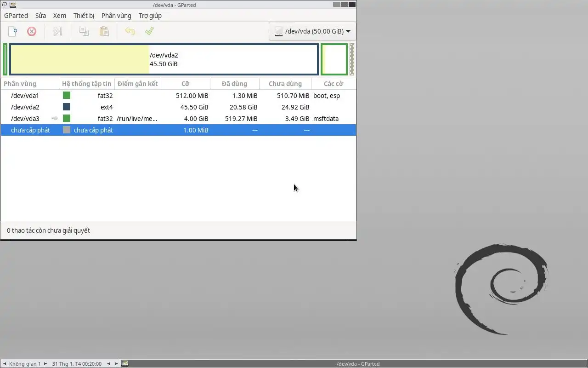588x368 pixels.
Task: Click the key icon on the /dev/vda3 row
Action: coord(55,119)
